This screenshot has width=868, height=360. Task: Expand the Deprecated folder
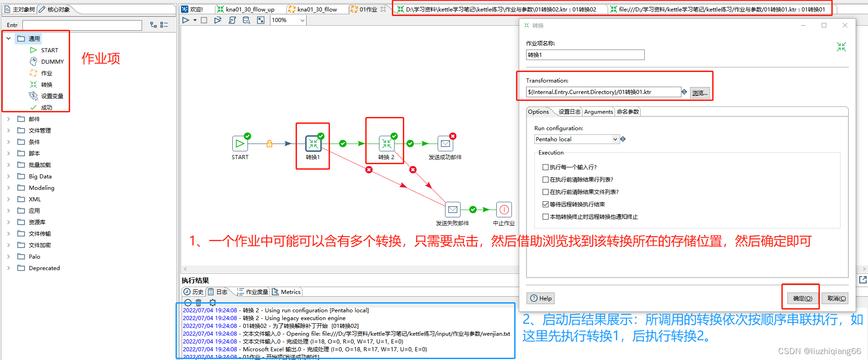click(x=9, y=268)
